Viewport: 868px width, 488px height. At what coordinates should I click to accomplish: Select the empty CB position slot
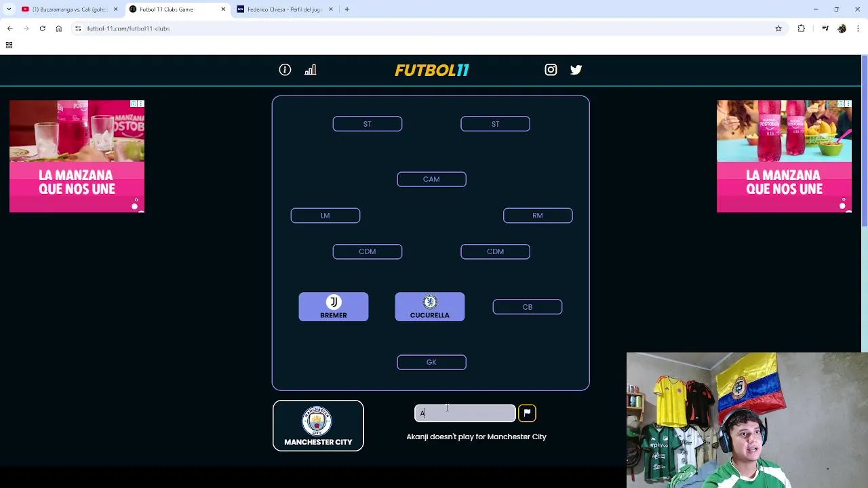[x=527, y=307]
